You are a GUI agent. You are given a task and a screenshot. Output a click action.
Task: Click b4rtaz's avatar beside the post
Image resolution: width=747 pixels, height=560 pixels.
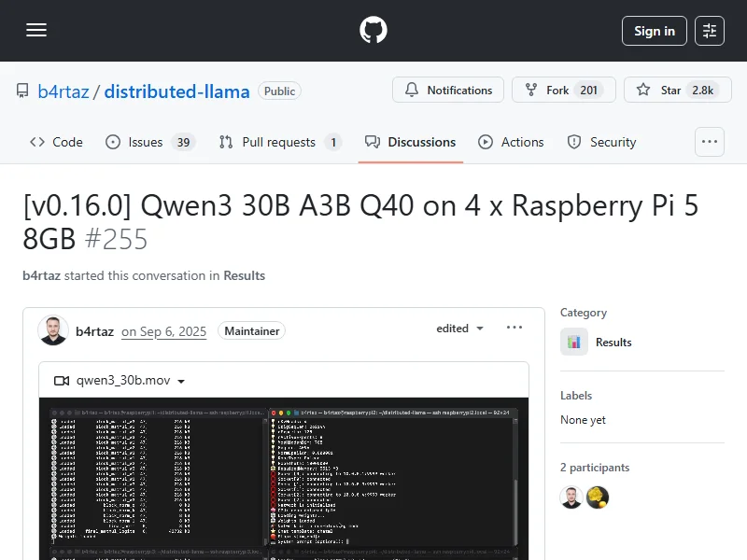click(x=53, y=330)
